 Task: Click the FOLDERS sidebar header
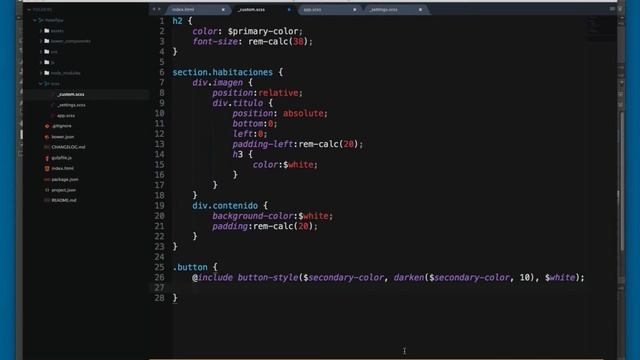point(42,9)
